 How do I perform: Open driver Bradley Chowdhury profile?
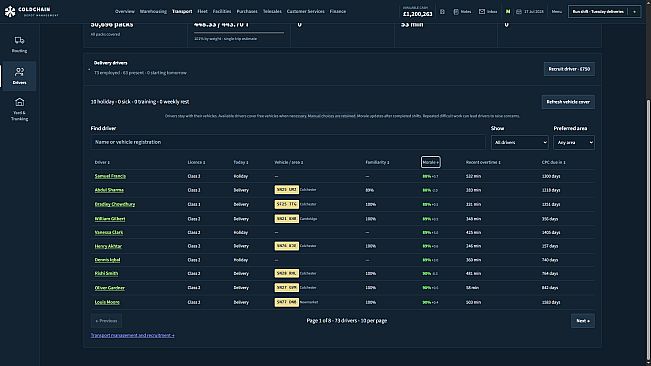point(115,204)
